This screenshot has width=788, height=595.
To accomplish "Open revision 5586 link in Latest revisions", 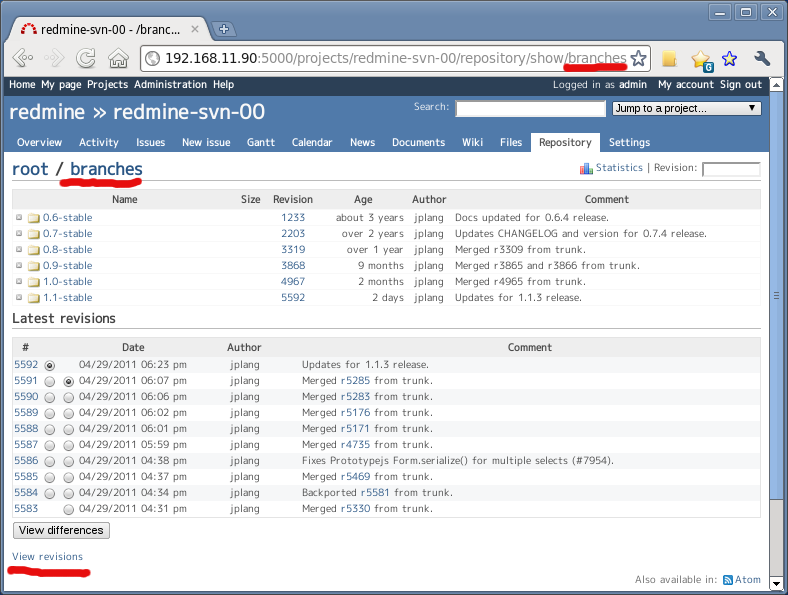I will [x=26, y=460].
